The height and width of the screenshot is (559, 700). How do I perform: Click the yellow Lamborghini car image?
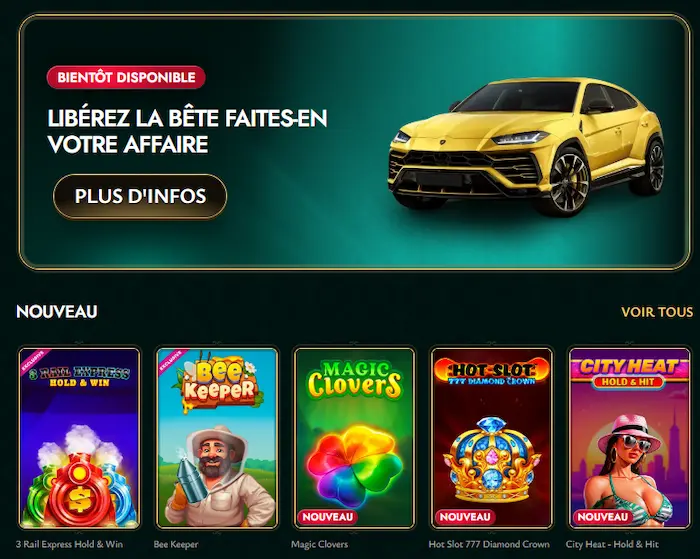[526, 147]
